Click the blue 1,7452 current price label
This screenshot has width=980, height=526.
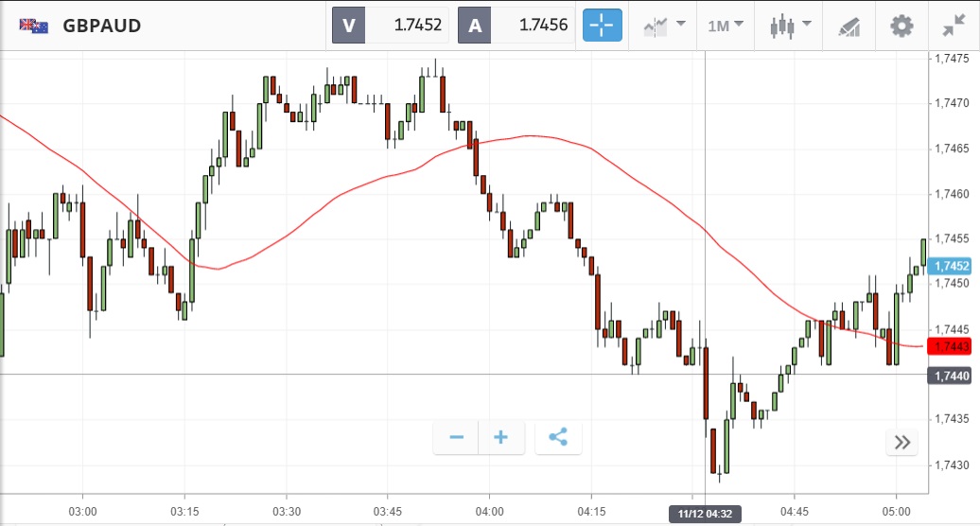tap(951, 266)
